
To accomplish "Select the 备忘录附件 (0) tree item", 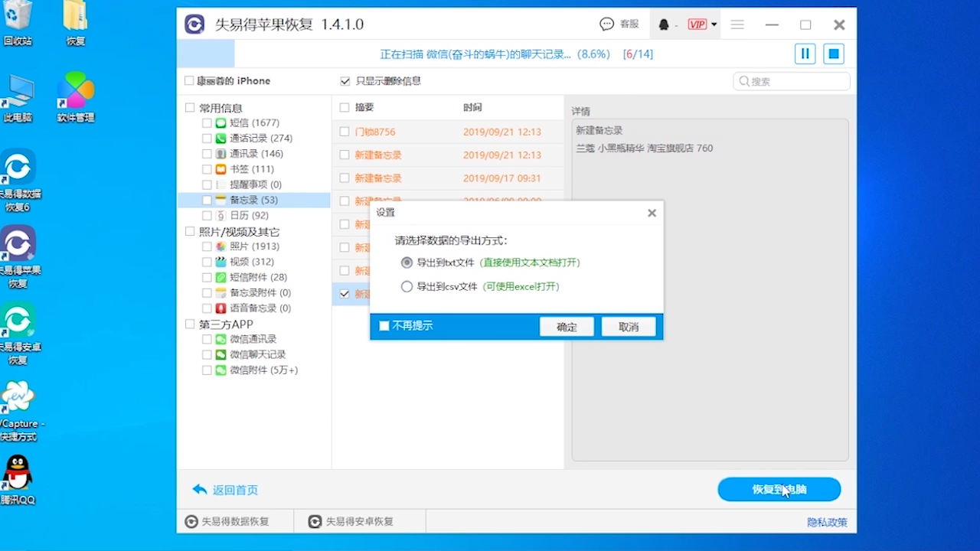I will (260, 293).
